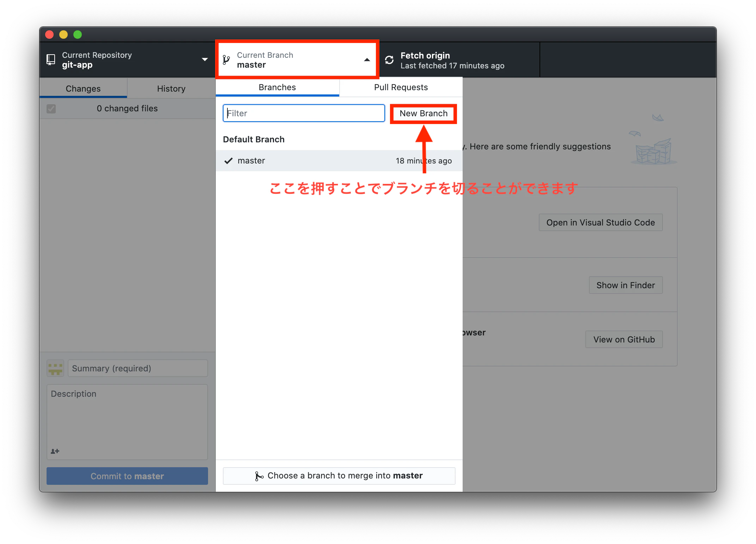Click the green zoom traffic light
This screenshot has height=544, width=756.
point(78,35)
